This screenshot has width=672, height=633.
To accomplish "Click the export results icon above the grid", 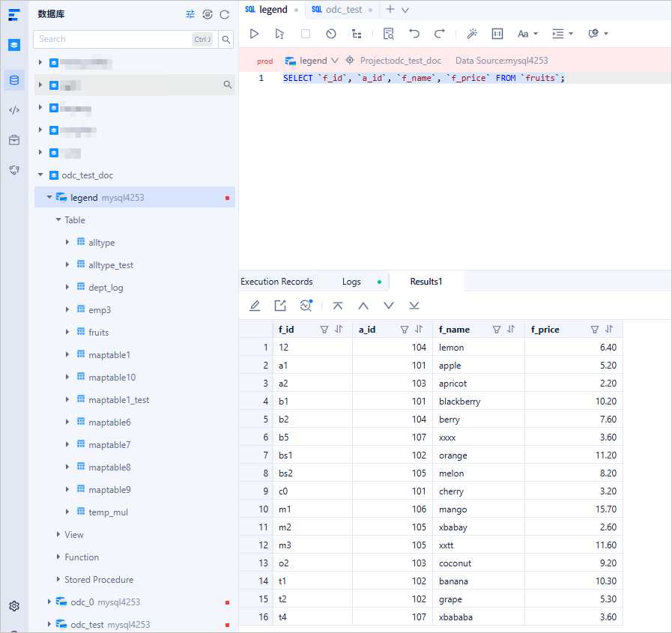I will tap(280, 306).
